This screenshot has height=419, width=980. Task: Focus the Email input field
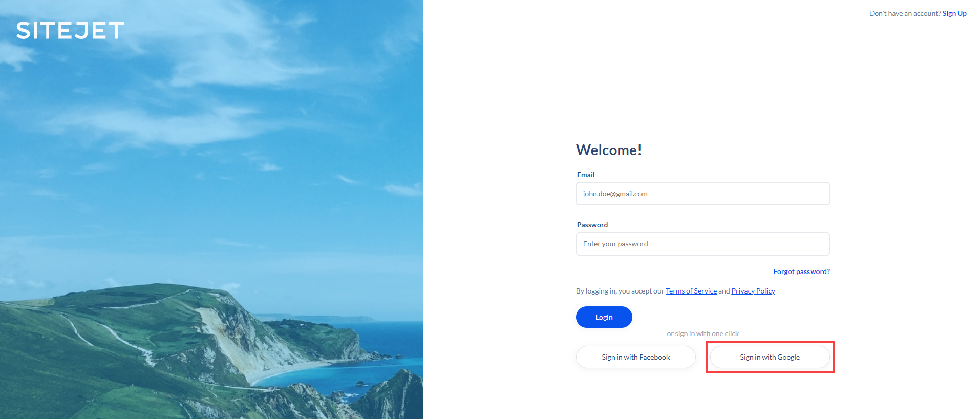(x=702, y=194)
